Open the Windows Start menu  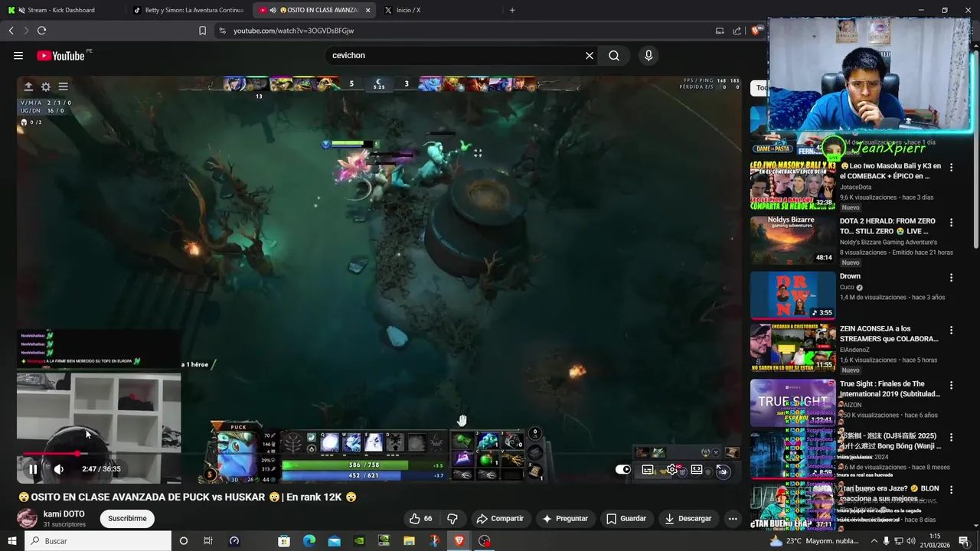click(12, 541)
